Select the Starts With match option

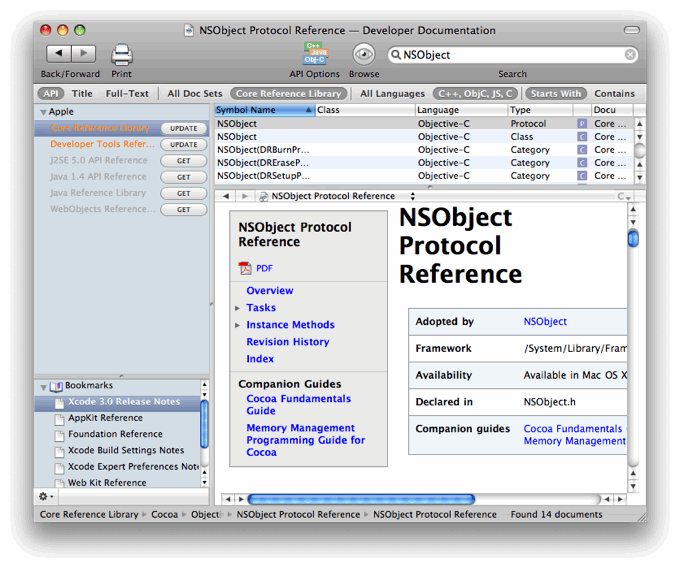tap(556, 94)
